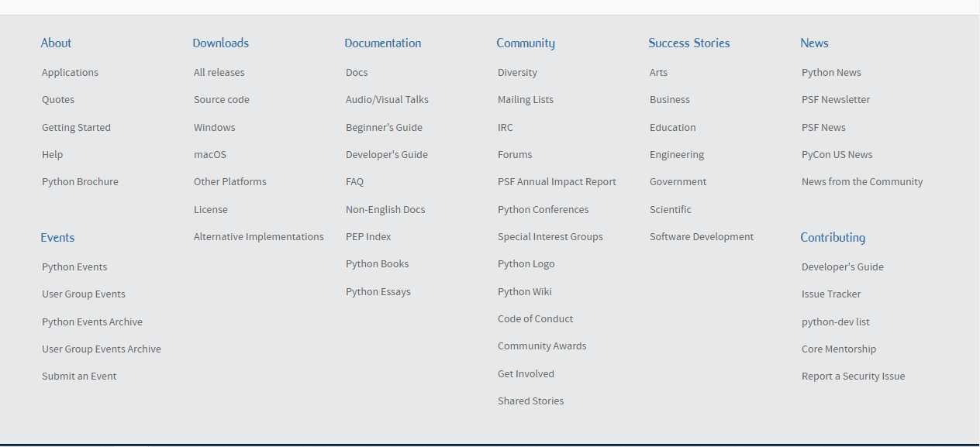This screenshot has width=980, height=447.
Task: Open the Beginner's Guide link
Action: point(384,128)
